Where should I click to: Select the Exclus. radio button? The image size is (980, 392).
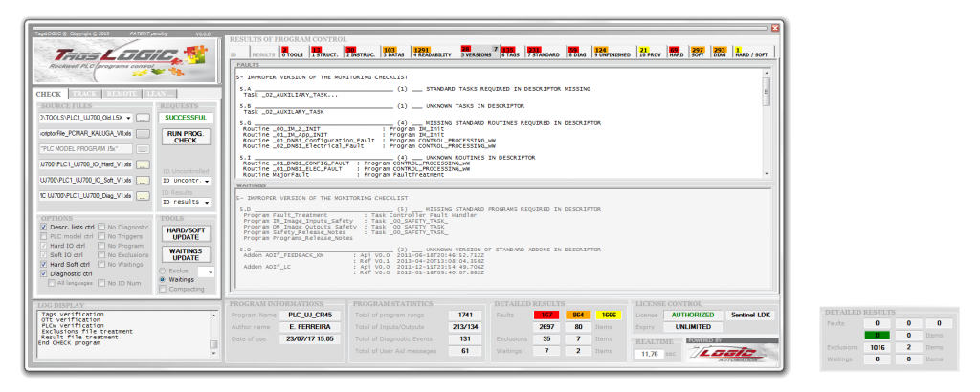pyautogui.click(x=163, y=272)
